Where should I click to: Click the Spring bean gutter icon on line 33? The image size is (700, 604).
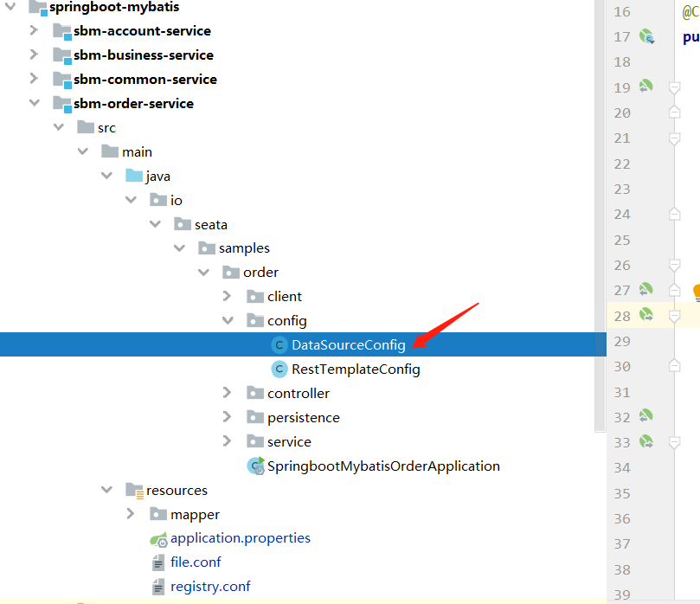point(646,441)
